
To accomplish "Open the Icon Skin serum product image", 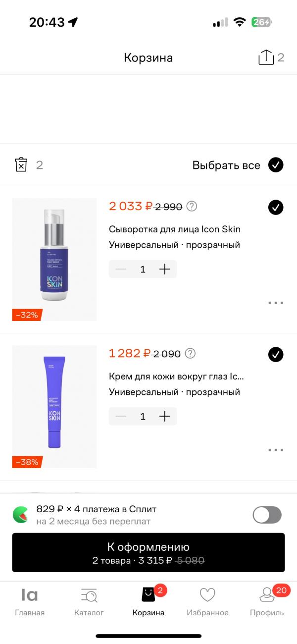I will [x=54, y=260].
